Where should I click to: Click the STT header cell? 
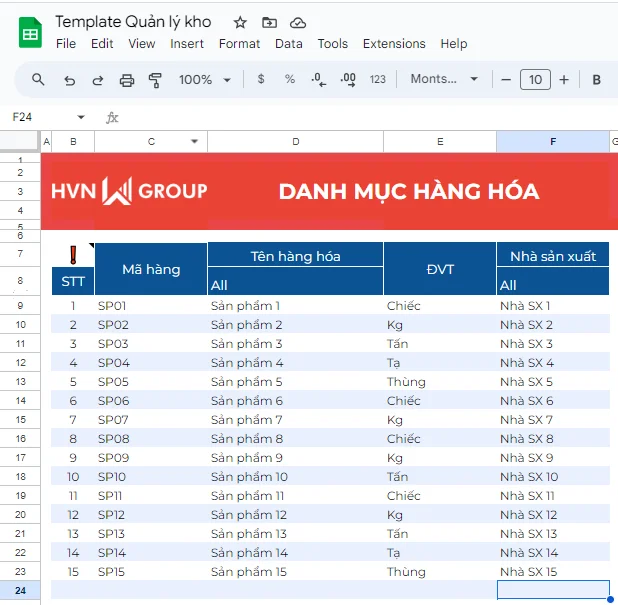(x=73, y=281)
